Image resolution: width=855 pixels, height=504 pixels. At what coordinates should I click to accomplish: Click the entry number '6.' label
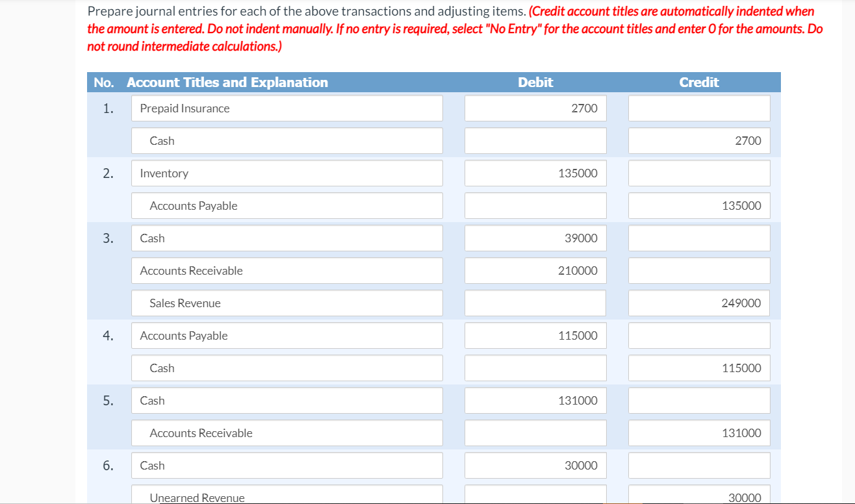108,466
